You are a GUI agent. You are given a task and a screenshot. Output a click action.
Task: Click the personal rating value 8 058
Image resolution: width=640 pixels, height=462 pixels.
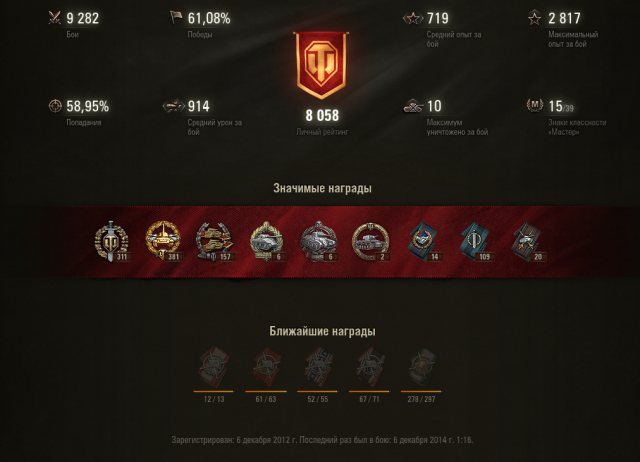click(x=322, y=116)
